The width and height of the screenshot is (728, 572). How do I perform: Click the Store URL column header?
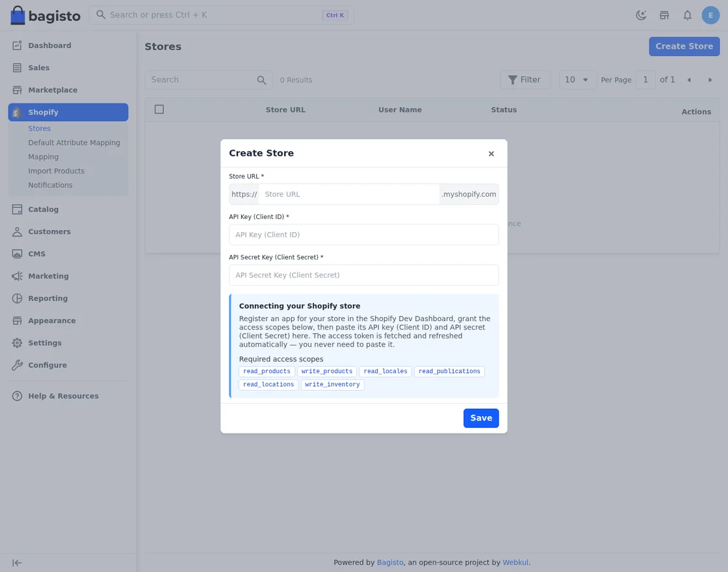tap(285, 110)
